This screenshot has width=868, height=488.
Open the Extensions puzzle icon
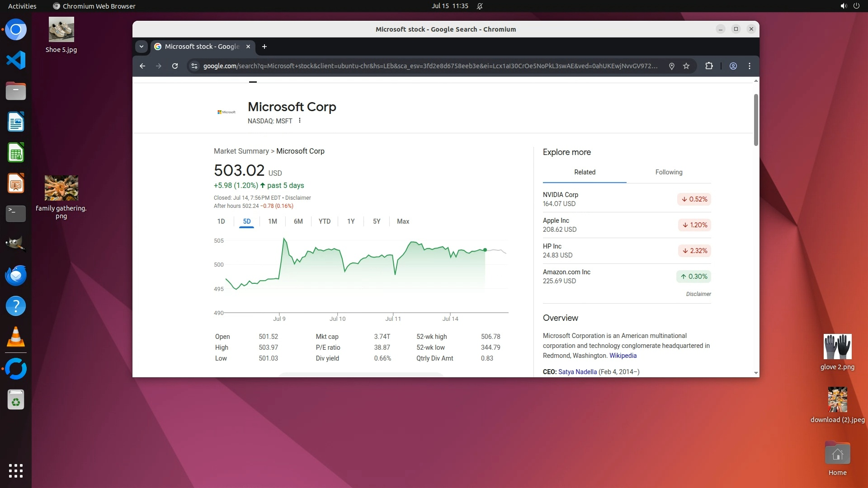coord(709,66)
